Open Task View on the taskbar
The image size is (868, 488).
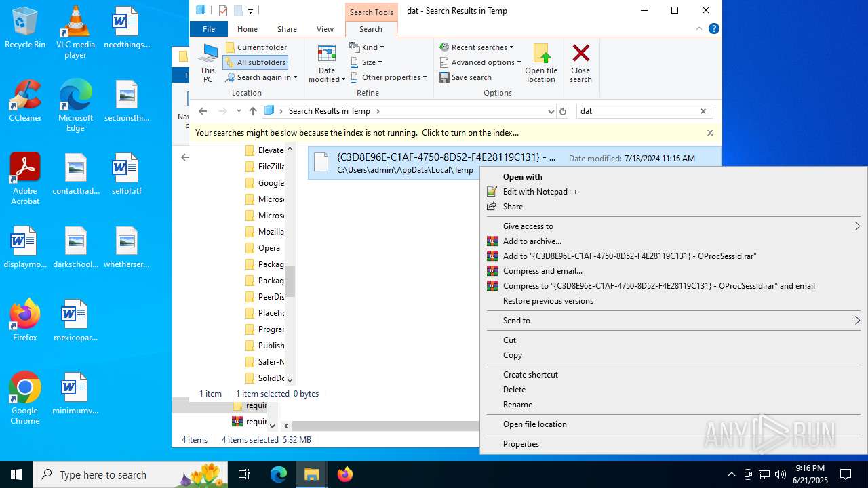click(x=244, y=474)
